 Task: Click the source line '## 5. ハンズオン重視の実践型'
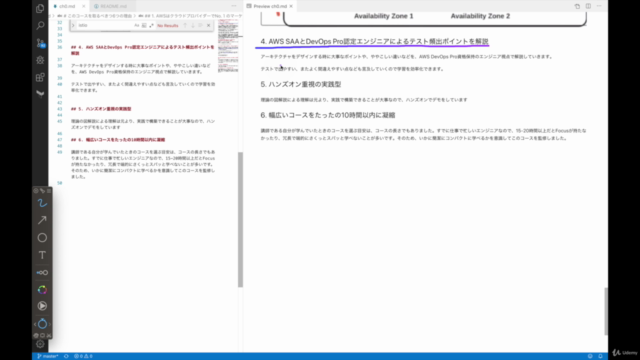101,109
